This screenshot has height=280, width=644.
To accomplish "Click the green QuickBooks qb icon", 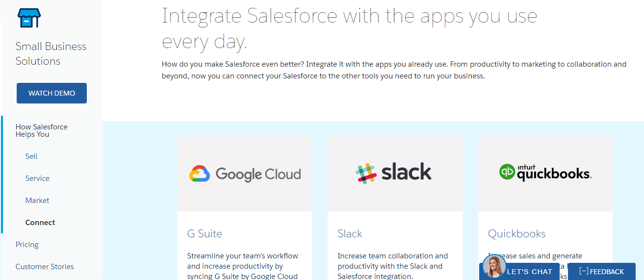I will tap(508, 172).
